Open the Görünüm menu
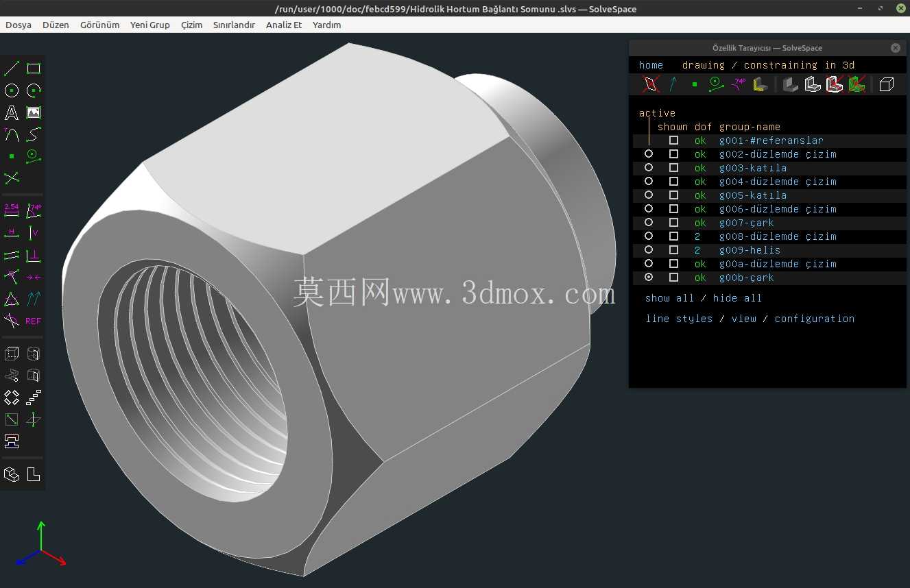The width and height of the screenshot is (910, 588). (x=99, y=25)
